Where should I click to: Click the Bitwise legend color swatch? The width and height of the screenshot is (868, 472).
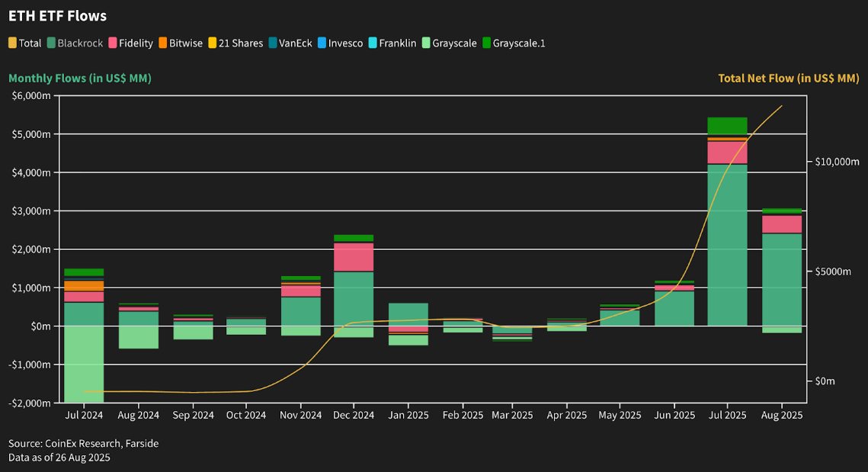(x=163, y=43)
